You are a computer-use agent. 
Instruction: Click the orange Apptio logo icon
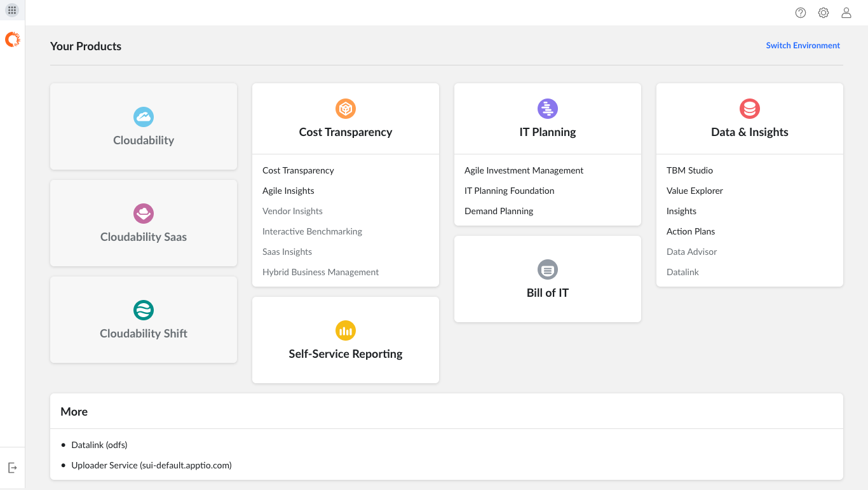(13, 39)
